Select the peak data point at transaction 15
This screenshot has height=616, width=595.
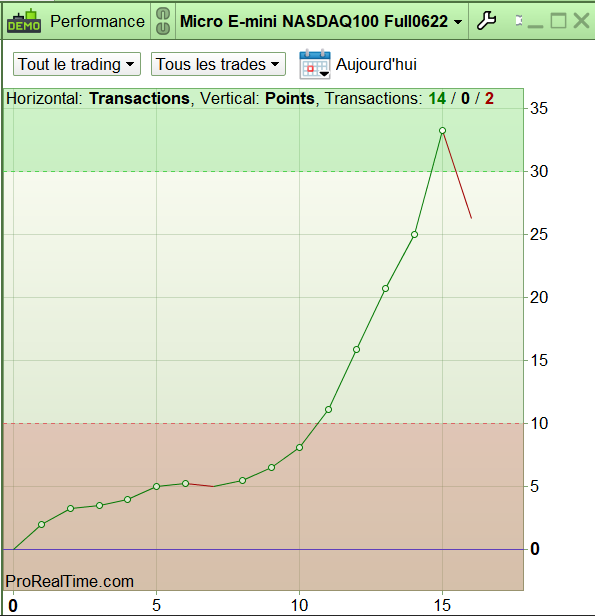pos(443,131)
